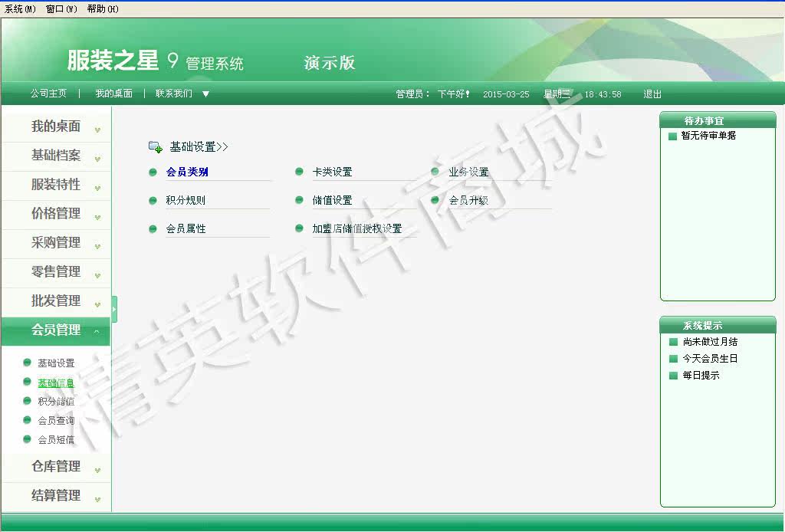
Task: Open 会员属性 settings
Action: coord(186,228)
